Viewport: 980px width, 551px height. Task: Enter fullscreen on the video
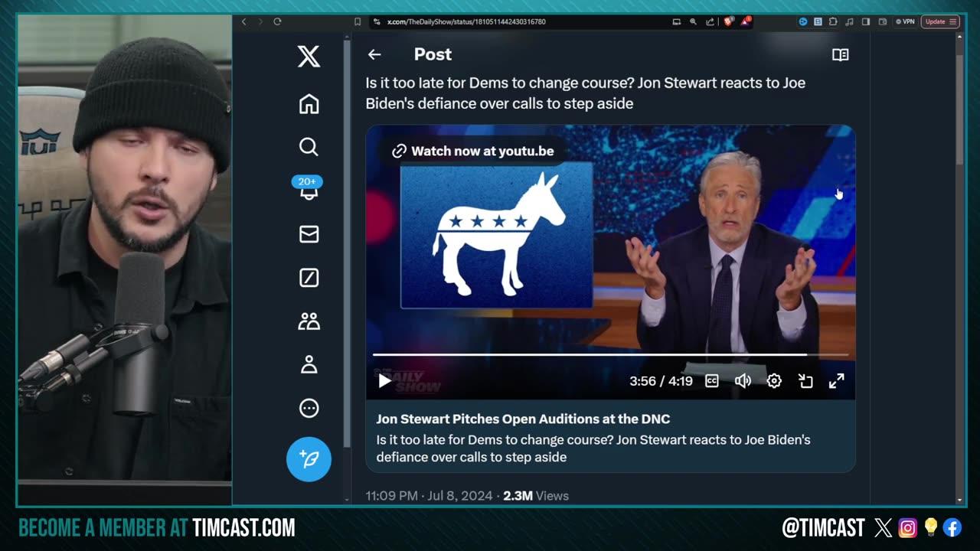(837, 380)
